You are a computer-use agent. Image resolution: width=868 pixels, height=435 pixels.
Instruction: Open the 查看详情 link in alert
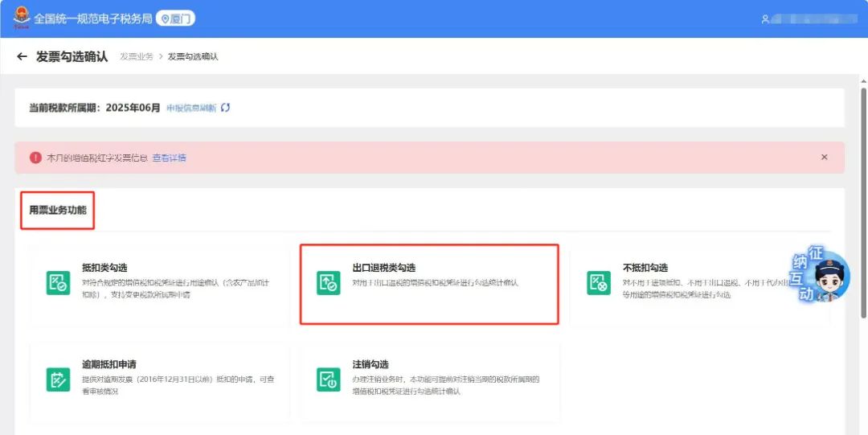click(x=170, y=158)
